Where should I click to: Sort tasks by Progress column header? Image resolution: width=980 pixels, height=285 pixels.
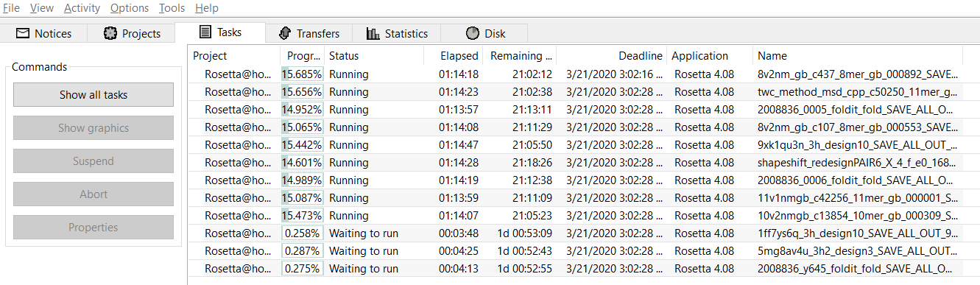click(303, 56)
